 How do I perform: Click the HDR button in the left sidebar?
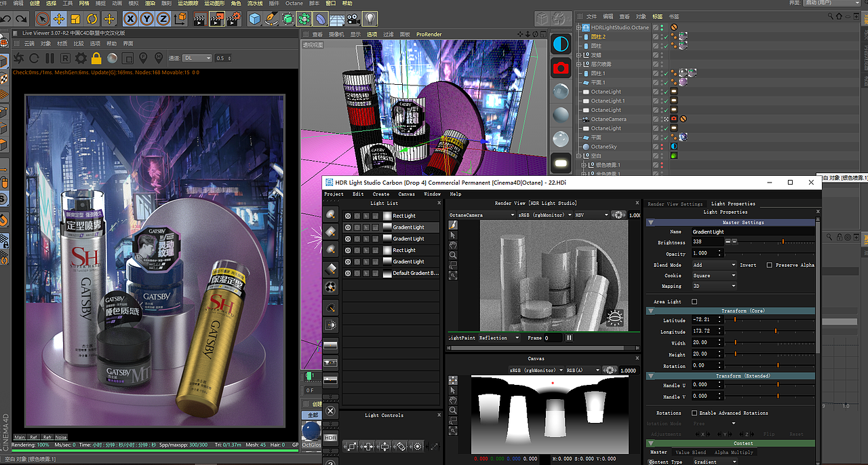click(330, 438)
